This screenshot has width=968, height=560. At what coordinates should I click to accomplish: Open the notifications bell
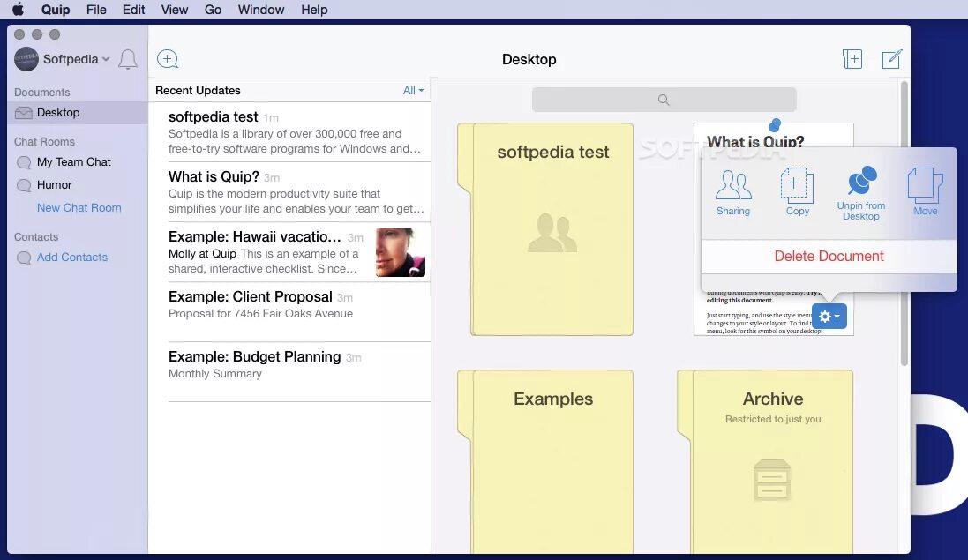(x=128, y=59)
